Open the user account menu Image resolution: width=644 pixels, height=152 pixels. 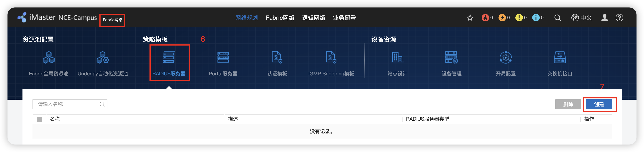coord(604,18)
